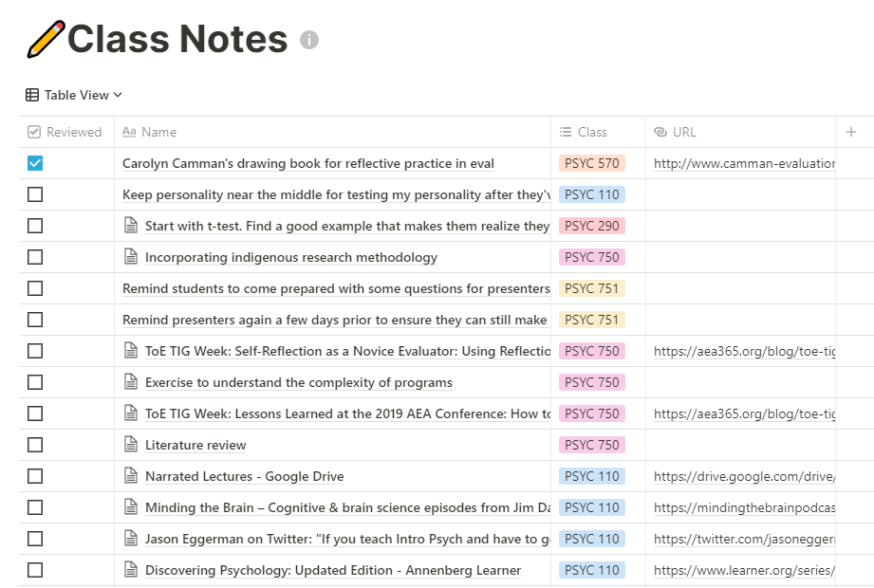Open the camman-evaluation URL link
The image size is (874, 588).
pyautogui.click(x=744, y=164)
